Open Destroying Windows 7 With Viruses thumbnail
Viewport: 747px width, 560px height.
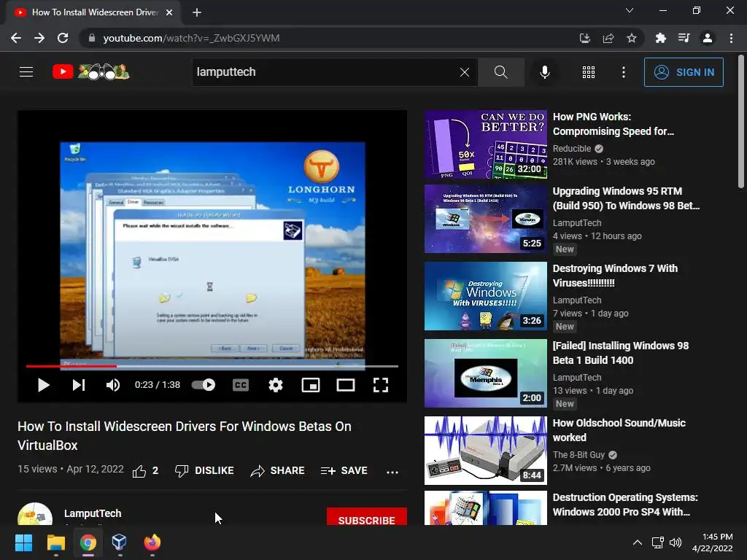coord(485,296)
